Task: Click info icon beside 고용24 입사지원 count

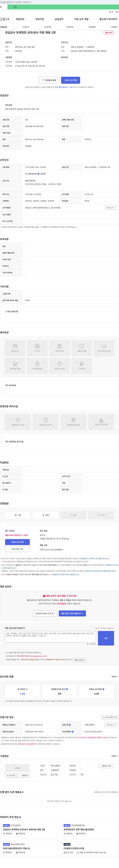Action: pos(103,689)
